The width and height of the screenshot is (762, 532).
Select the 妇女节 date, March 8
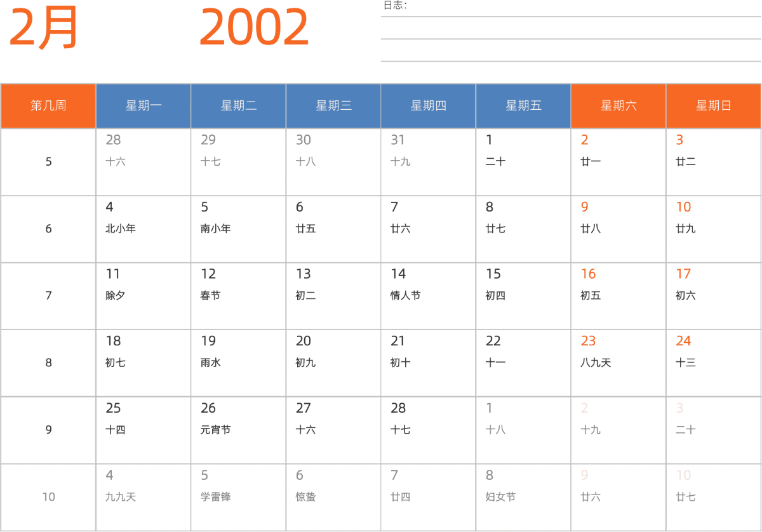coord(523,497)
